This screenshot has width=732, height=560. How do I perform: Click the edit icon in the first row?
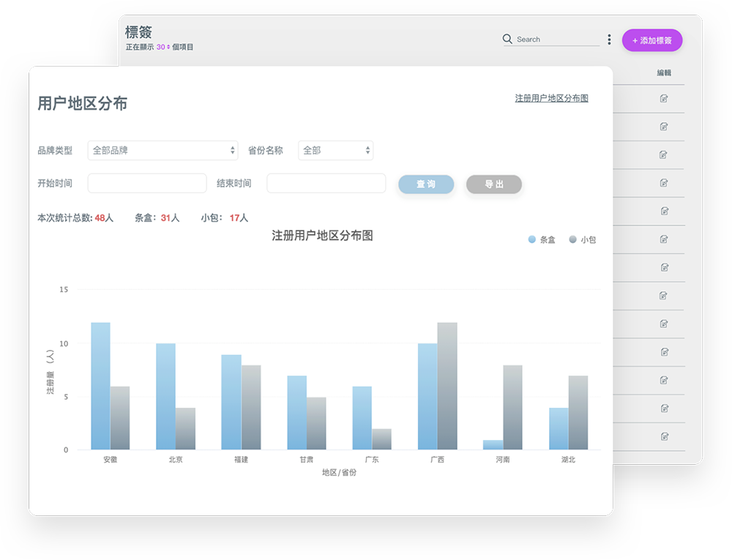pos(664,99)
